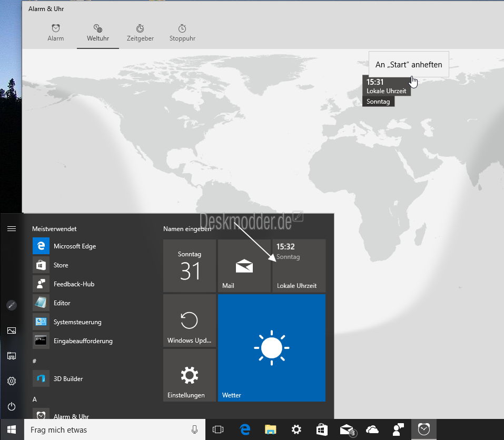The image size is (504, 440).
Task: Open File Explorer icon in Start rail
Action: click(12, 356)
